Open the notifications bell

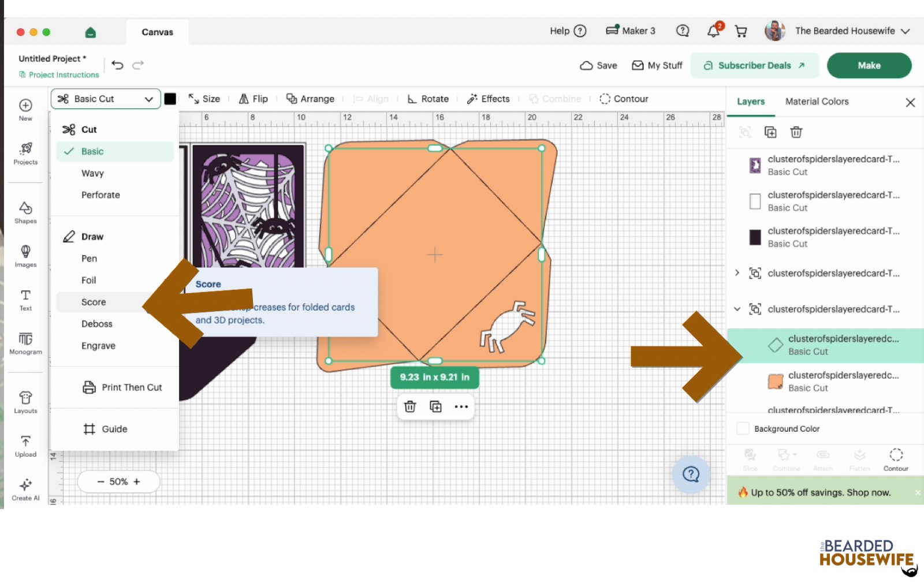(x=714, y=31)
